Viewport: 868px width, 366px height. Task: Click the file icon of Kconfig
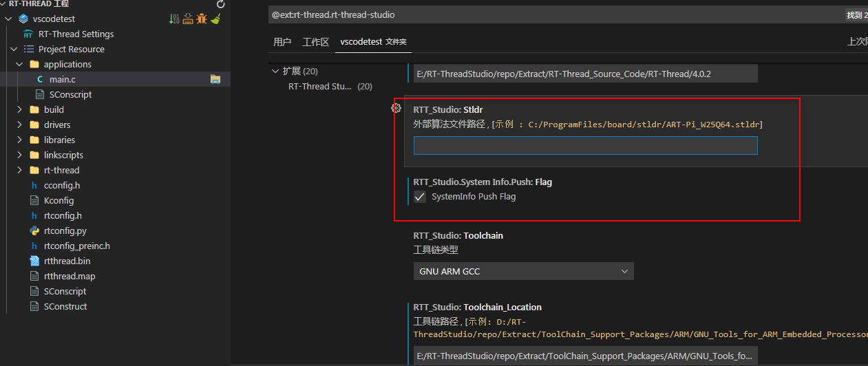[x=34, y=201]
